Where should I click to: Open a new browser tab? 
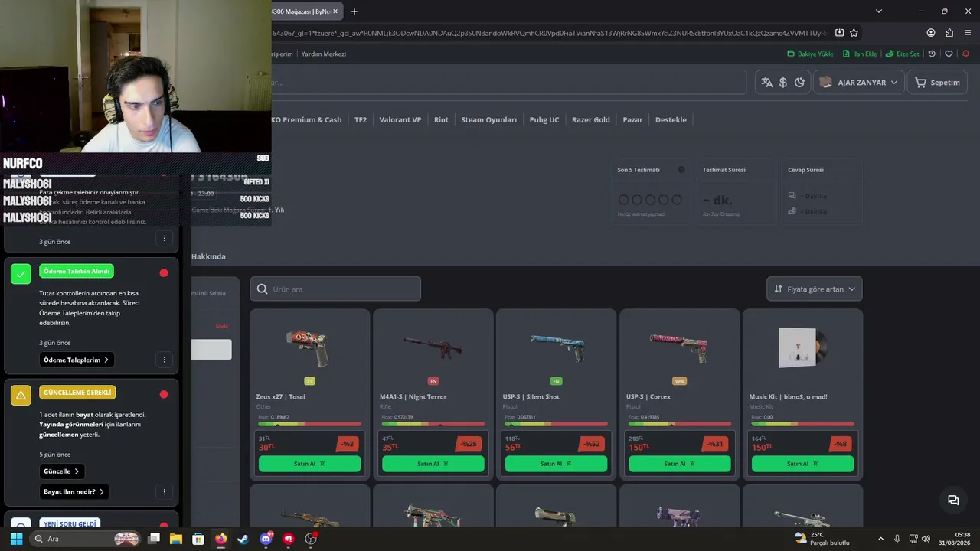[x=354, y=11]
